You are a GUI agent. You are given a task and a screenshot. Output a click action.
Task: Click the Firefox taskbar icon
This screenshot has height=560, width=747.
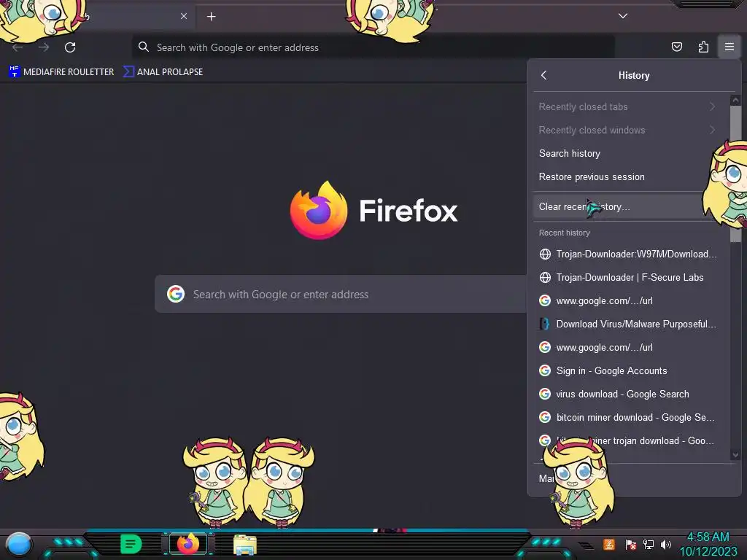tap(188, 544)
